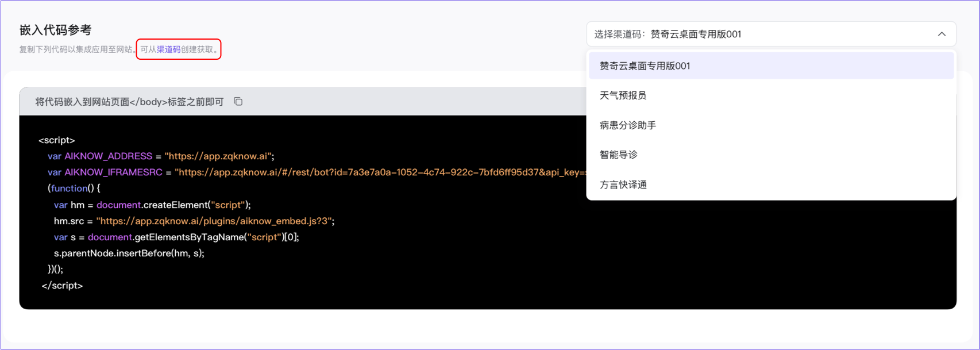
Task: Click the s.parentNode.insertBefore line
Action: click(129, 253)
